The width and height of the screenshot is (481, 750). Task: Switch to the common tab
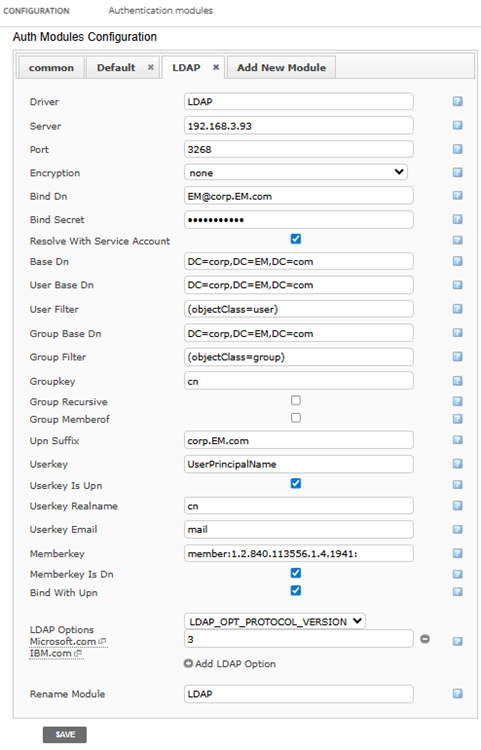point(51,67)
